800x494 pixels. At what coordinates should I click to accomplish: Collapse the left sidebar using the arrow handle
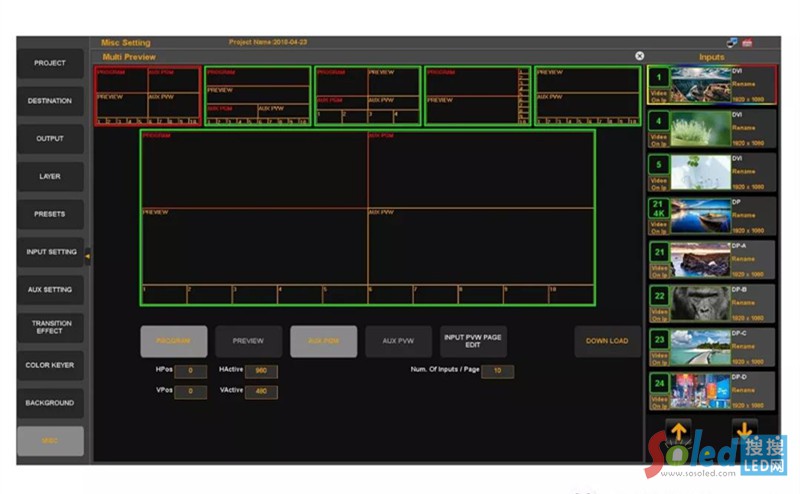(87, 256)
